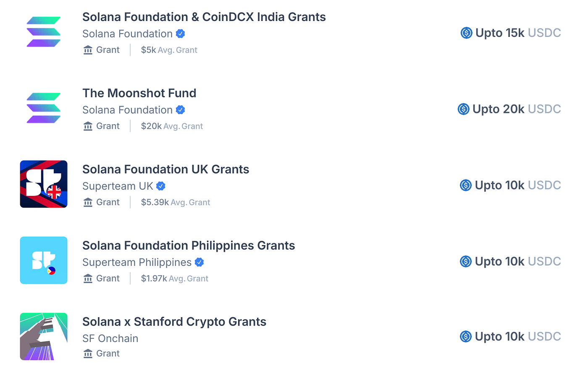Open Solana Foundation UK Grants title

click(166, 169)
